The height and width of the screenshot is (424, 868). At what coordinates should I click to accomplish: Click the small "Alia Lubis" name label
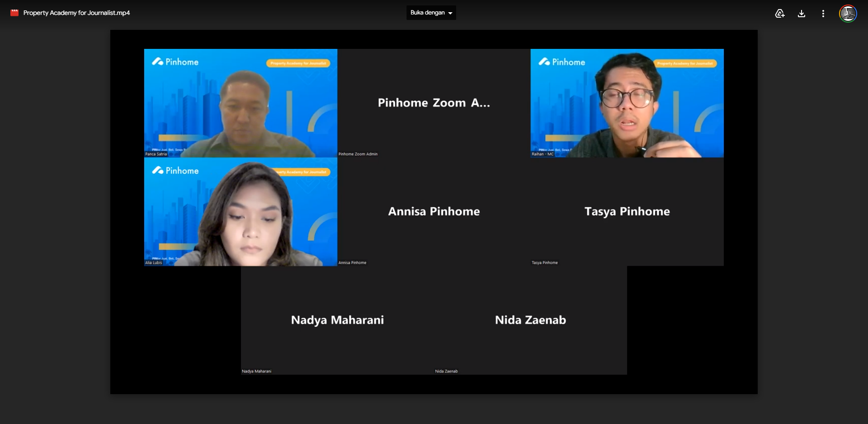(154, 263)
